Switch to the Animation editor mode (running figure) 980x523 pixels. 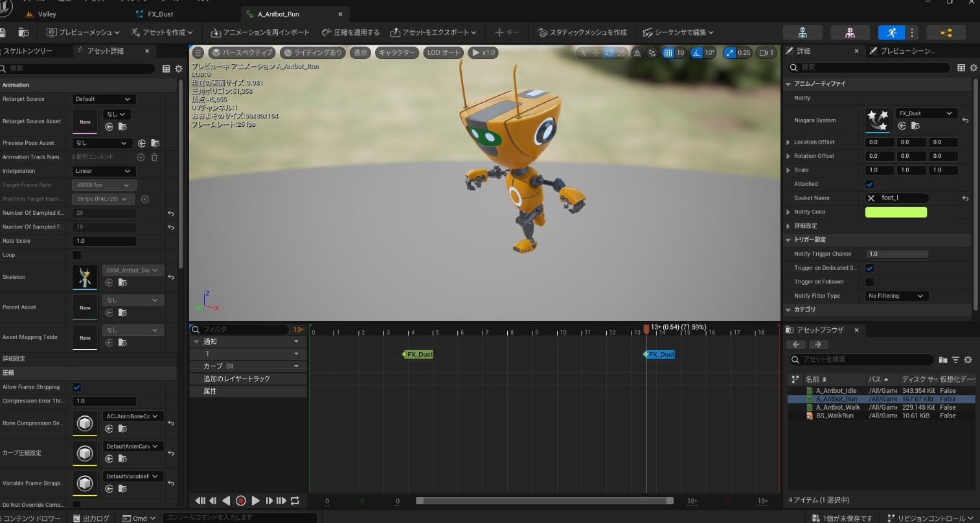point(892,32)
